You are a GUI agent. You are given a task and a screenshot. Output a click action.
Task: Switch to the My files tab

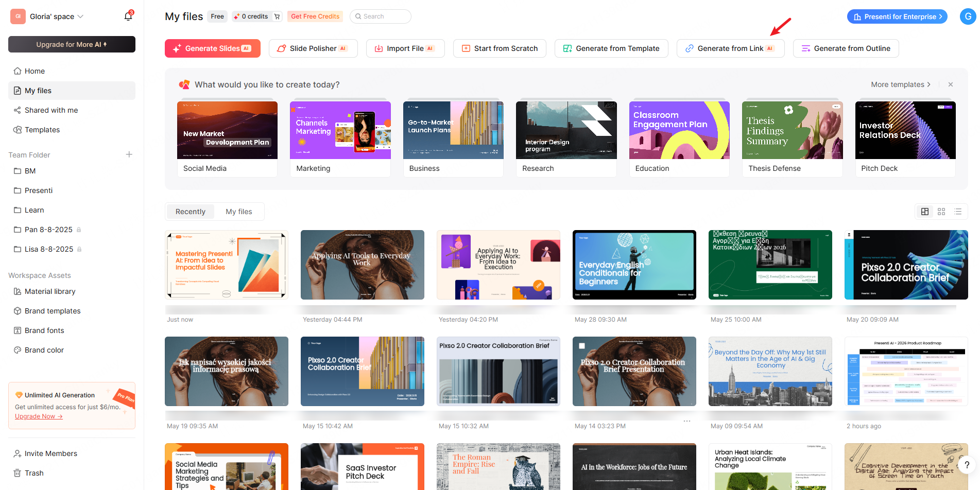tap(239, 212)
